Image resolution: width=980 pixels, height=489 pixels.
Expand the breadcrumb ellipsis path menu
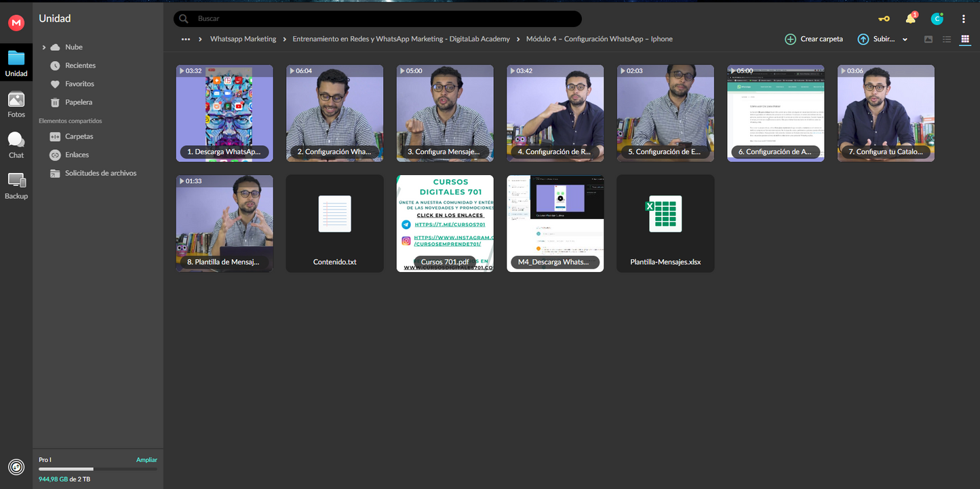(186, 39)
